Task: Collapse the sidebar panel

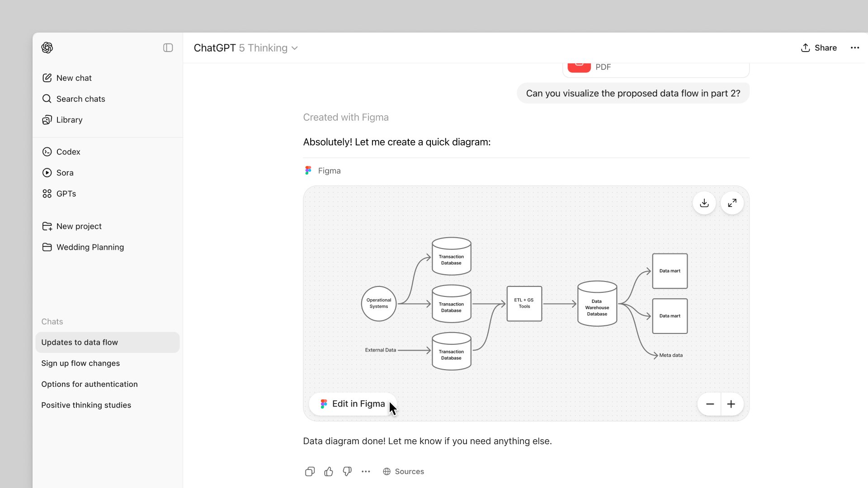Action: (168, 47)
